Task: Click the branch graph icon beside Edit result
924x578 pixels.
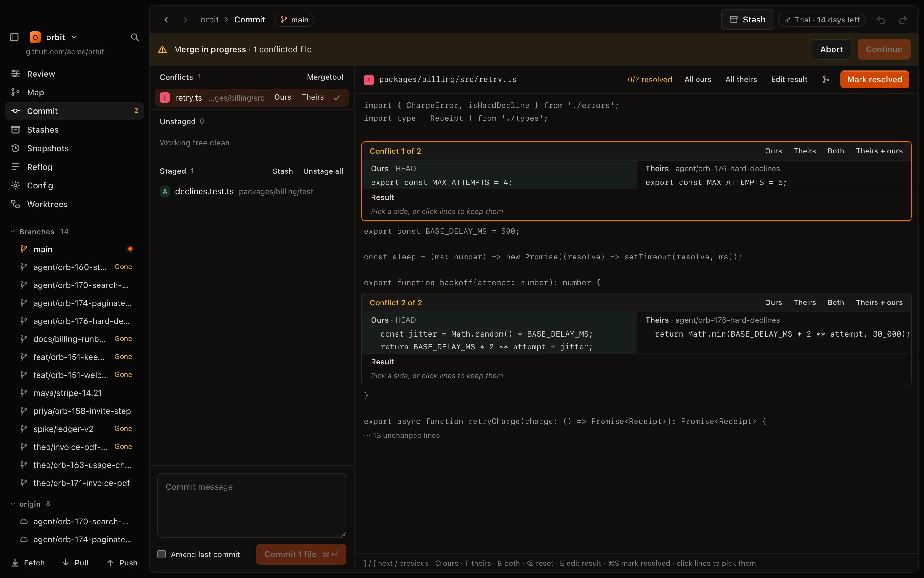Action: [x=826, y=79]
